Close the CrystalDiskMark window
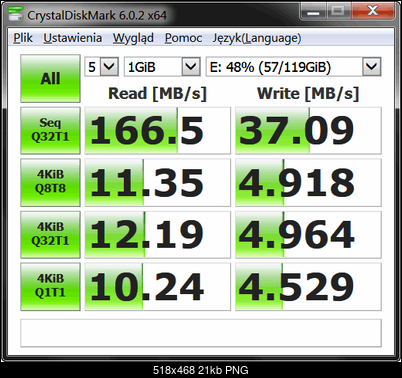402x378 pixels. (x=372, y=11)
